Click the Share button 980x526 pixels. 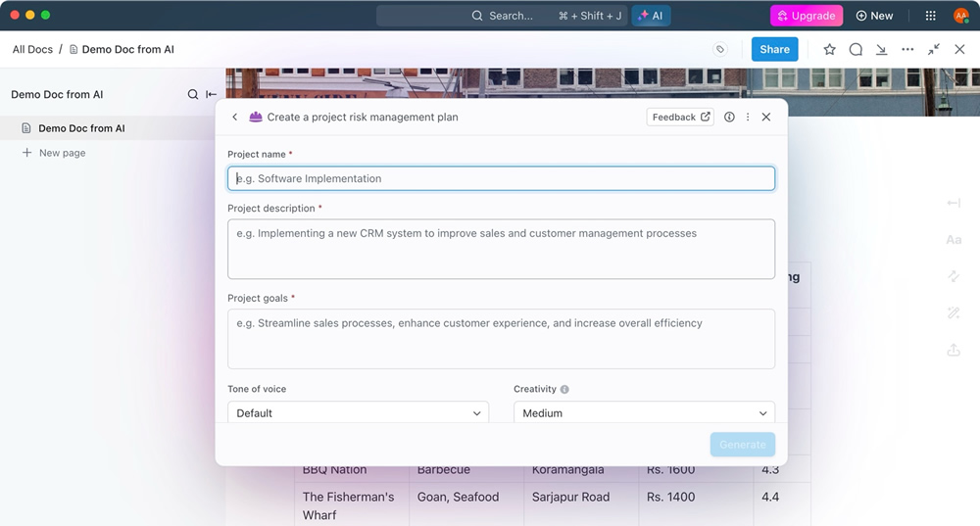774,49
